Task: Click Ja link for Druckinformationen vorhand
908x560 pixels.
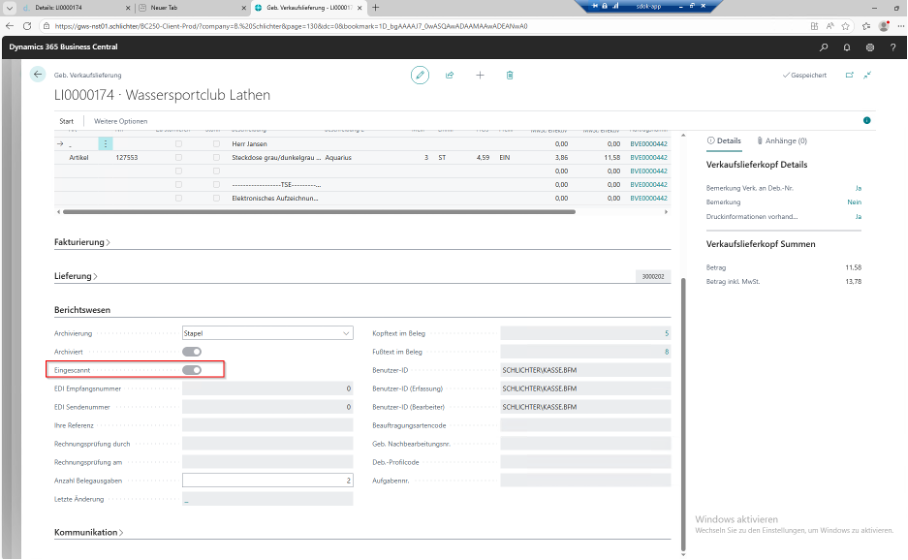Action: tap(858, 217)
